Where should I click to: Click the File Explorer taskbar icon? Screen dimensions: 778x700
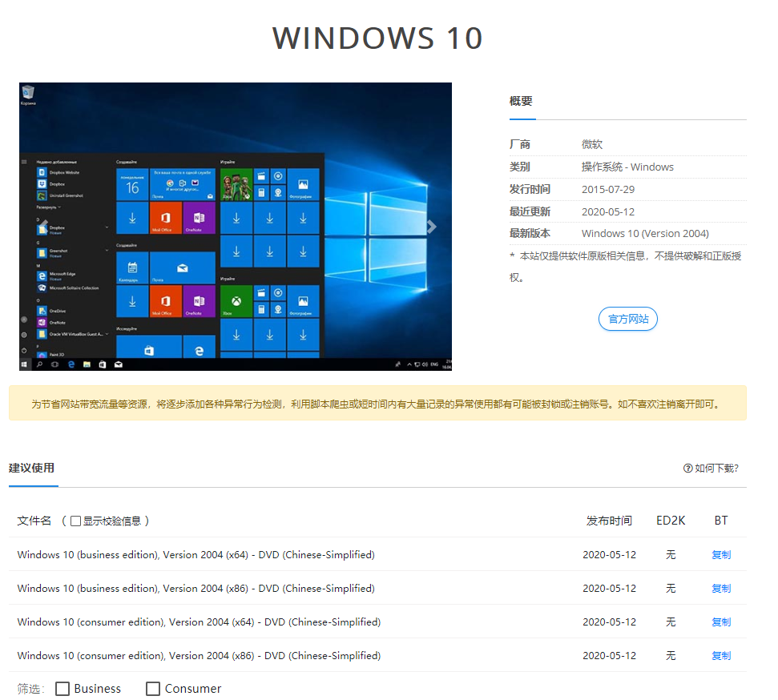[86, 364]
